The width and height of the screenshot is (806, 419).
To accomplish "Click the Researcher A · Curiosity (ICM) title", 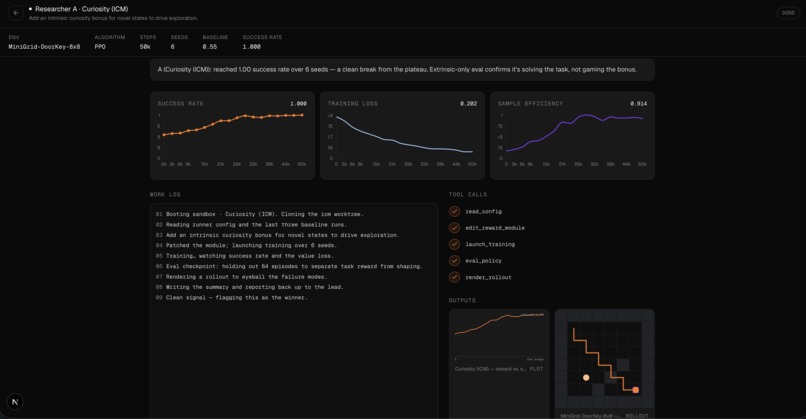I will [x=82, y=9].
